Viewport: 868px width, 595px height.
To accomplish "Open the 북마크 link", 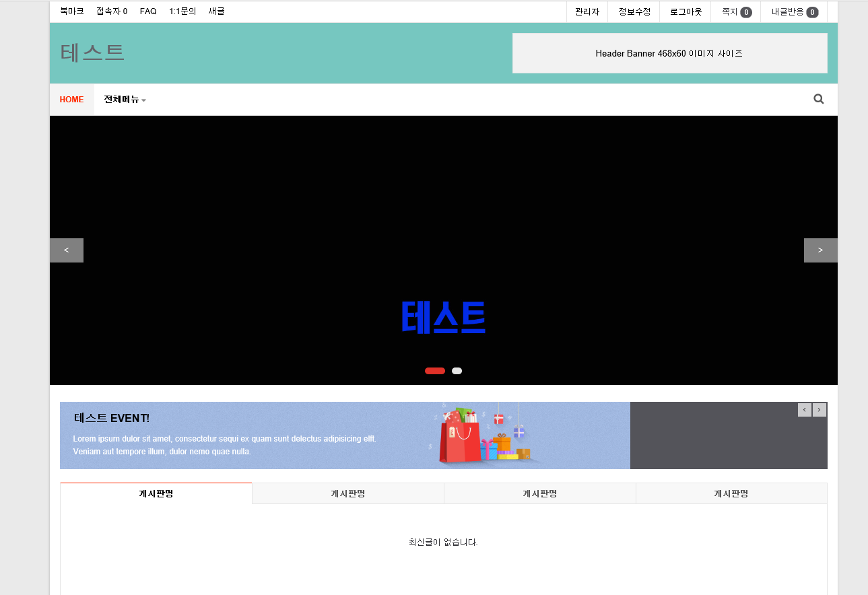I will click(72, 11).
